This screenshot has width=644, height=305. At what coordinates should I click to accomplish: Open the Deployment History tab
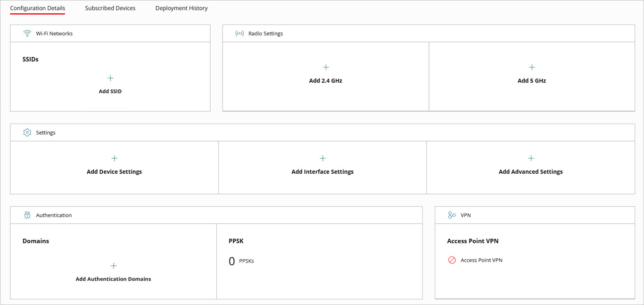tap(181, 8)
